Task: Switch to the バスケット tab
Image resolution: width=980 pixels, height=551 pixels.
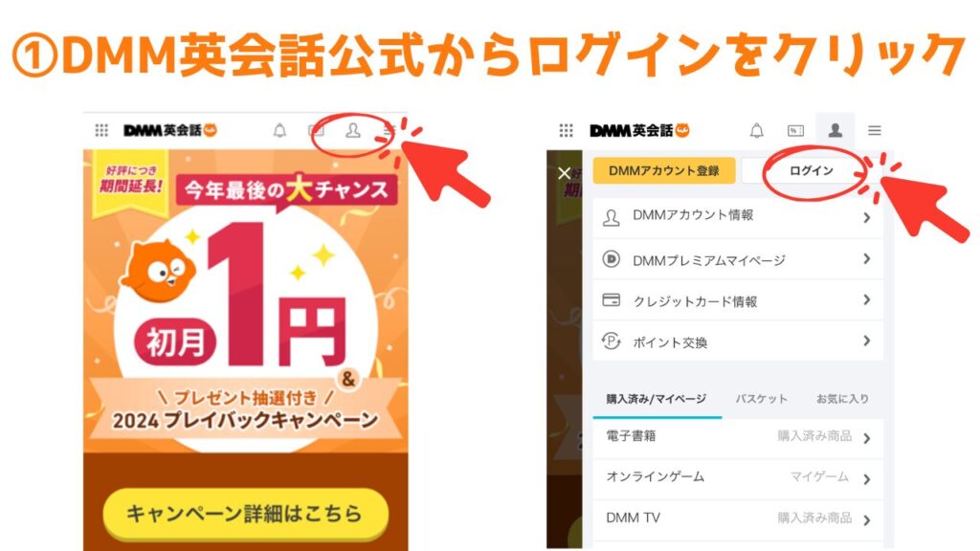Action: pyautogui.click(x=761, y=399)
